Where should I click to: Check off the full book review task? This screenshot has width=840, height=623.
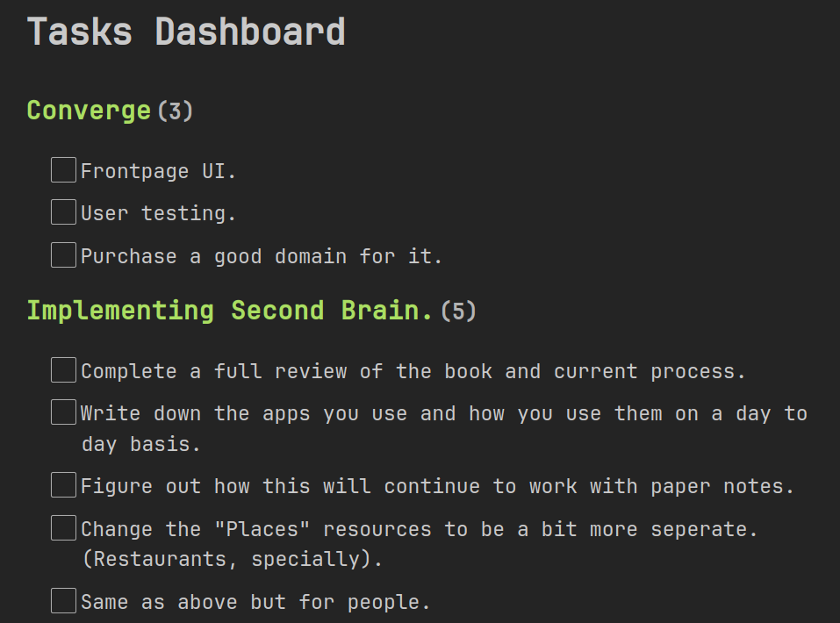[63, 370]
